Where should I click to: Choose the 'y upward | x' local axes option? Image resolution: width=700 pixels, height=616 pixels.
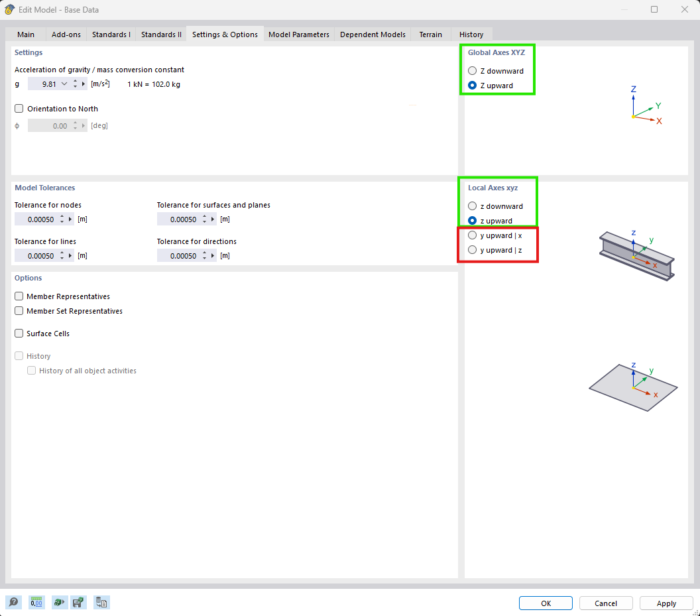(472, 235)
